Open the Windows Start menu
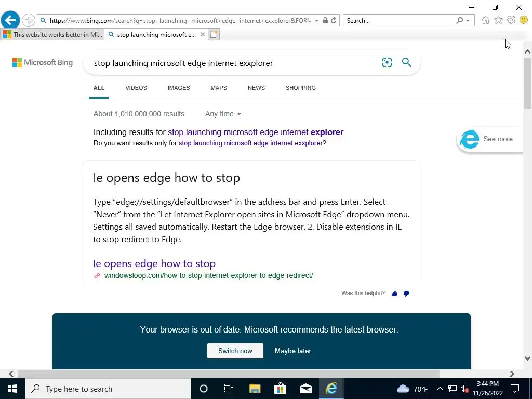Screen dimensions: 532x399 (x=12, y=389)
